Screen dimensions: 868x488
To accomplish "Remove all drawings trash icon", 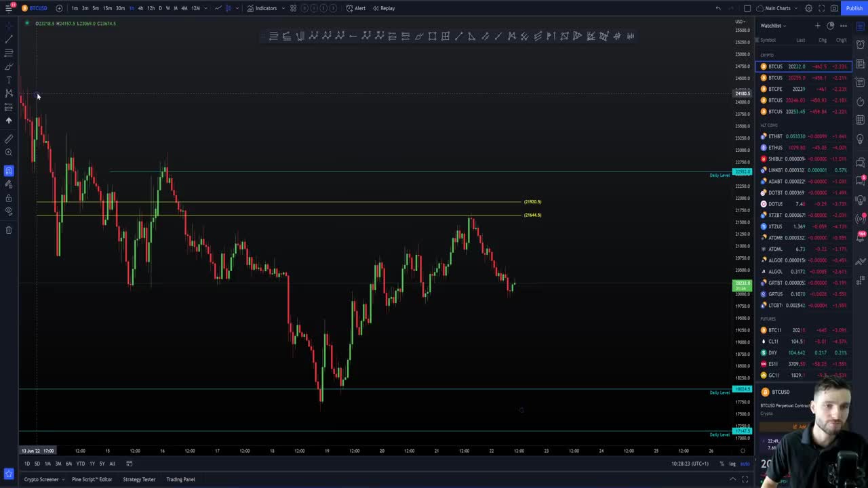I will tap(9, 230).
